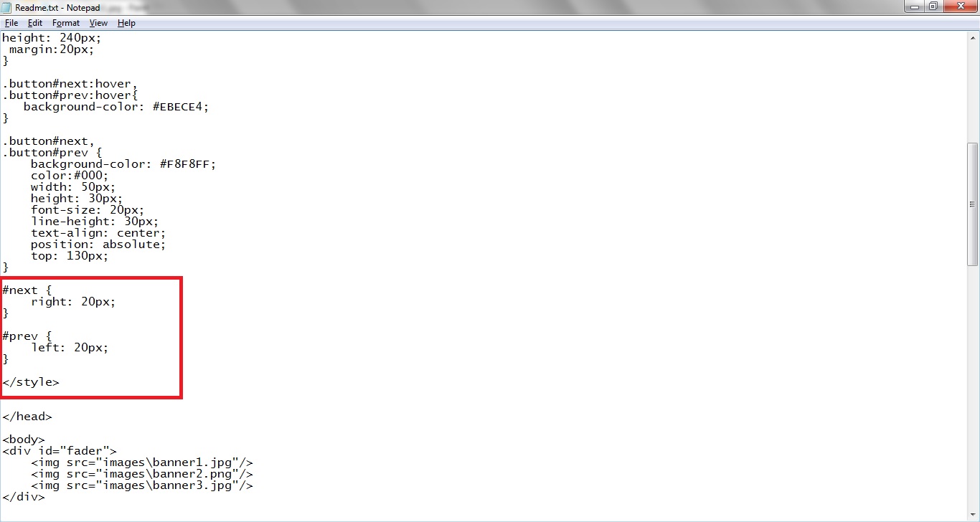980x522 pixels.
Task: Click the banner2.png image source line
Action: [x=142, y=474]
